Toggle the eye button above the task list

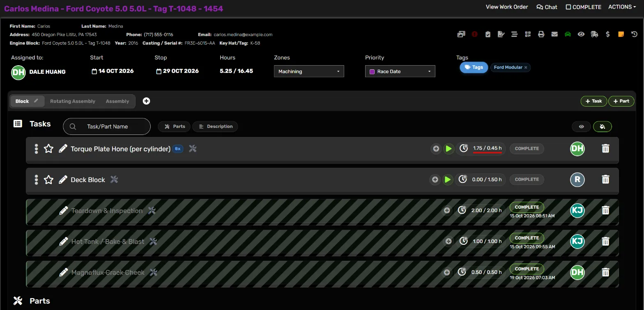point(581,127)
